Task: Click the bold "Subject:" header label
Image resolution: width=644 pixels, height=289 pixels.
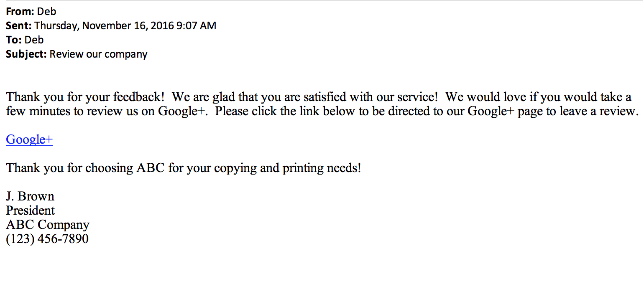Action: click(x=26, y=54)
